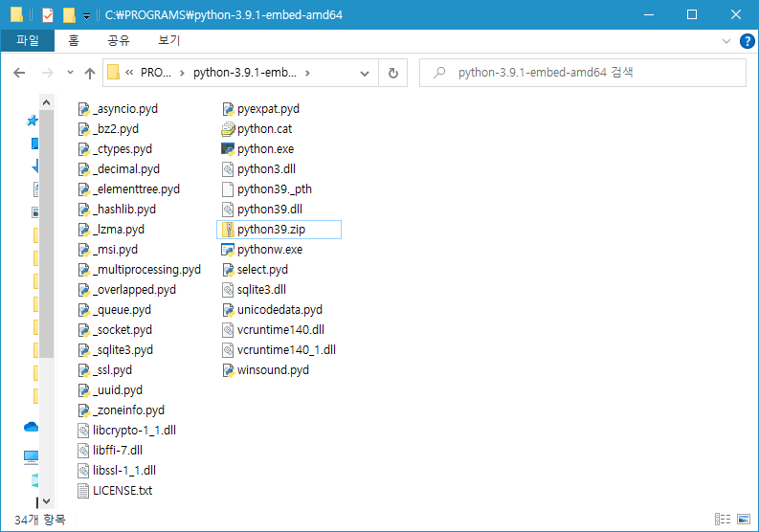Click the _asyncio.pyd file icon

(x=83, y=109)
